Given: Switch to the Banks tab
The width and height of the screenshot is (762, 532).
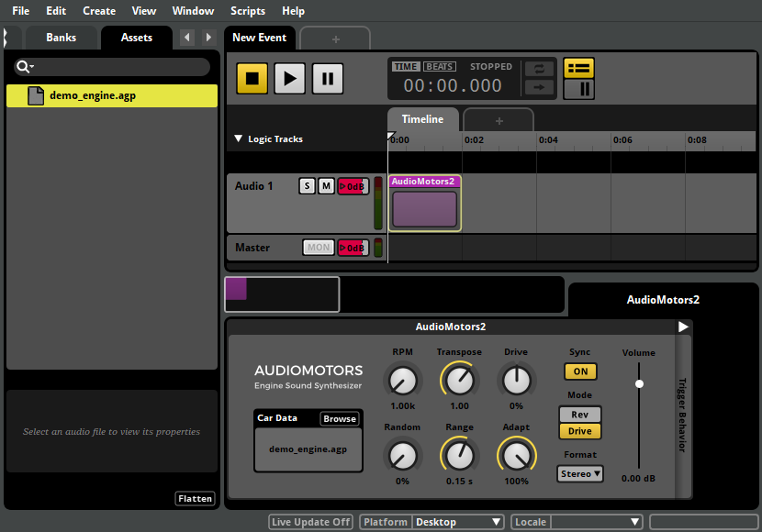Looking at the screenshot, I should pyautogui.click(x=62, y=38).
